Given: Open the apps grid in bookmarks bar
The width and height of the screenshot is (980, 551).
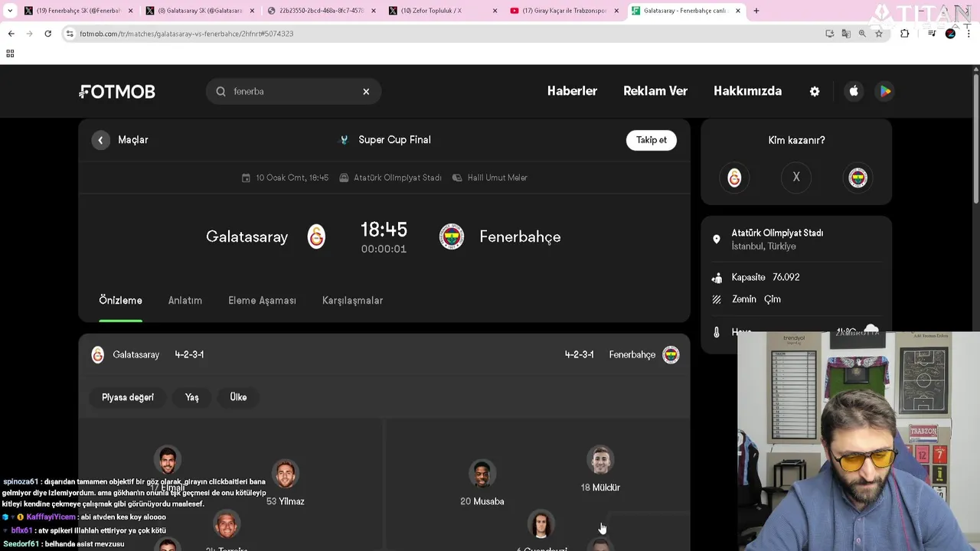Looking at the screenshot, I should pyautogui.click(x=10, y=54).
